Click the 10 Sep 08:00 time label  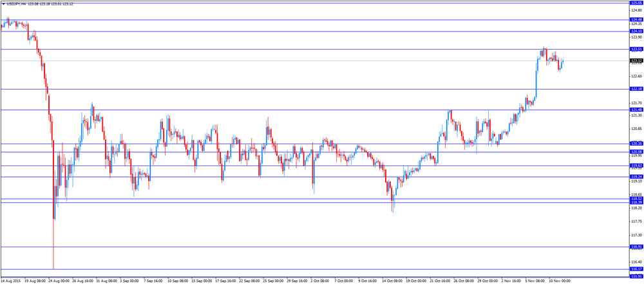[x=178, y=281]
